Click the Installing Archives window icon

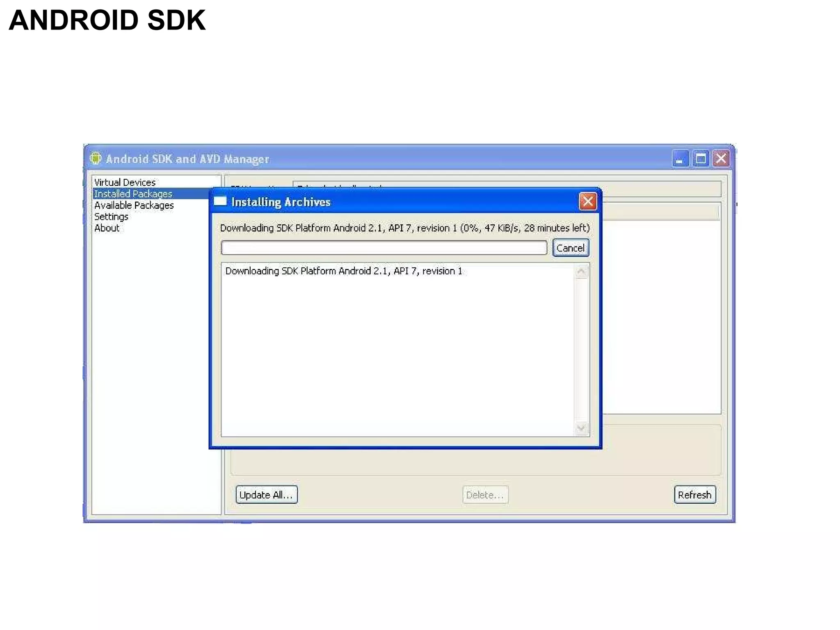[220, 201]
